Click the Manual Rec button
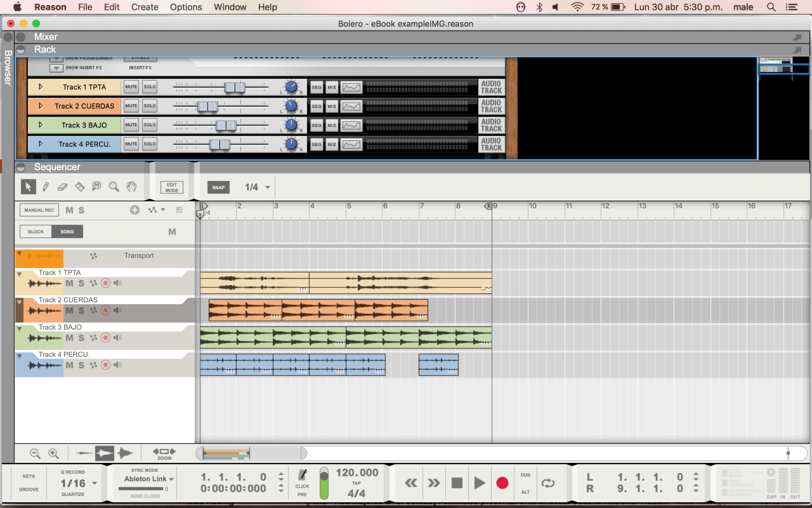Viewport: 812px width, 508px height. click(39, 210)
